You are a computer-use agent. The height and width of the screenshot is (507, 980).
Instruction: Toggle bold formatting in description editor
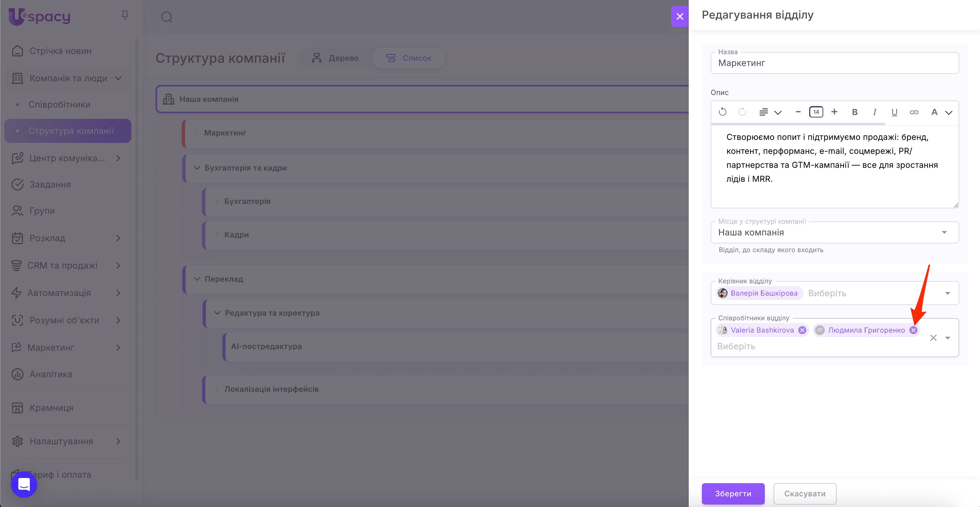click(854, 112)
